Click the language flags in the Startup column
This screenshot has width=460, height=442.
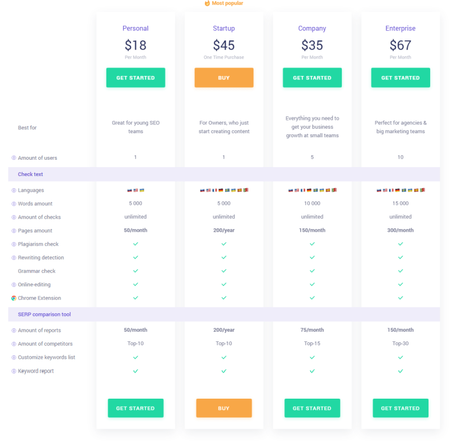(224, 190)
